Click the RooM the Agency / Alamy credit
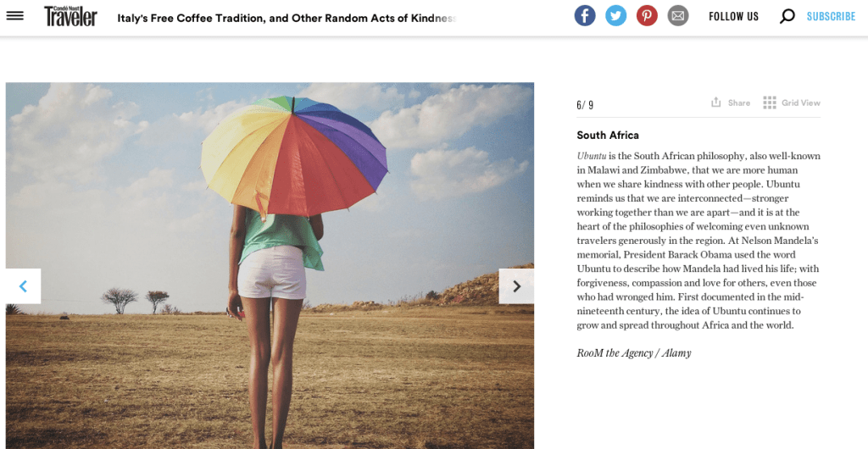The image size is (868, 449). click(634, 352)
